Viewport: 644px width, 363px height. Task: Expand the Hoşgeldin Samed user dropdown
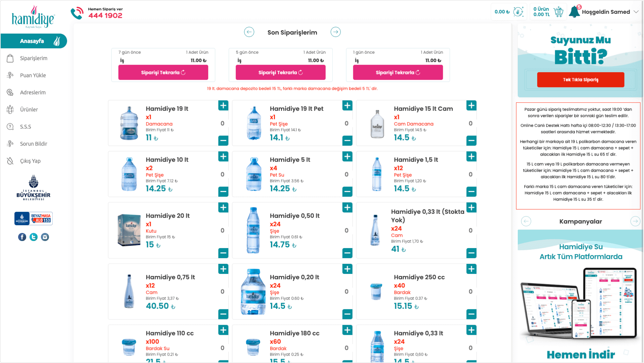pos(636,12)
